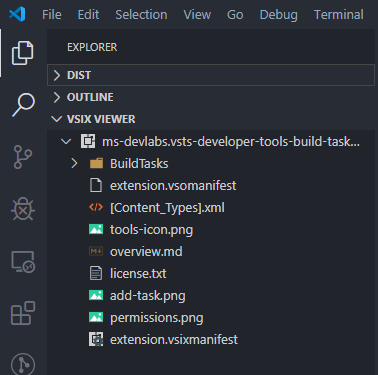This screenshot has width=378, height=375.
Task: Open the Remote Explorer monitor icon
Action: [x=23, y=262]
